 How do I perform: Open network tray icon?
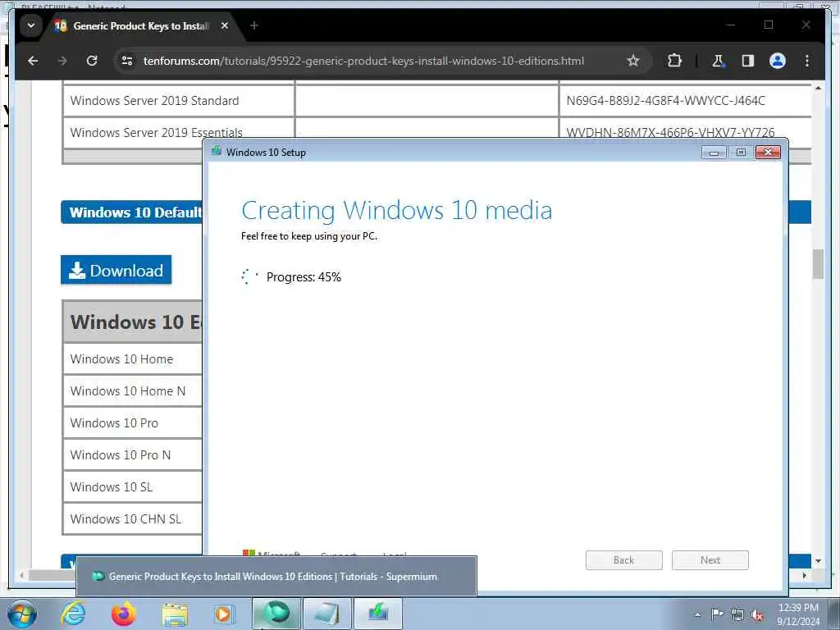737,614
